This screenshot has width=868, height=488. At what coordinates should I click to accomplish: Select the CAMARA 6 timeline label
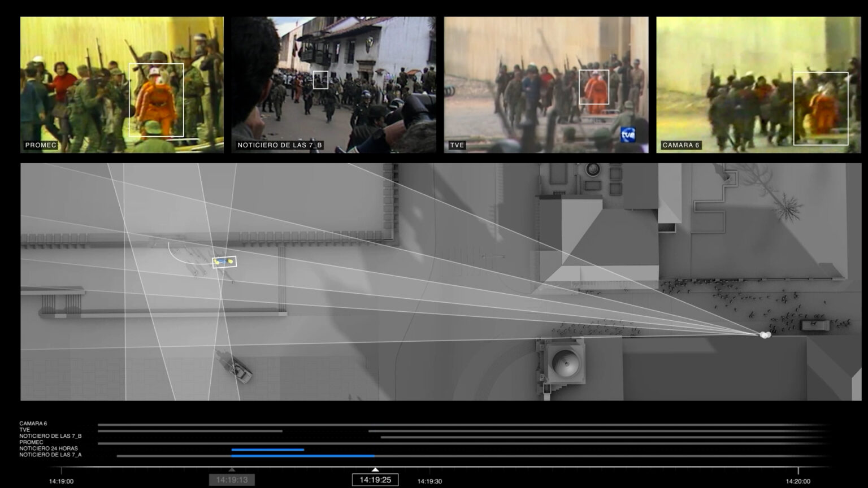tap(33, 424)
